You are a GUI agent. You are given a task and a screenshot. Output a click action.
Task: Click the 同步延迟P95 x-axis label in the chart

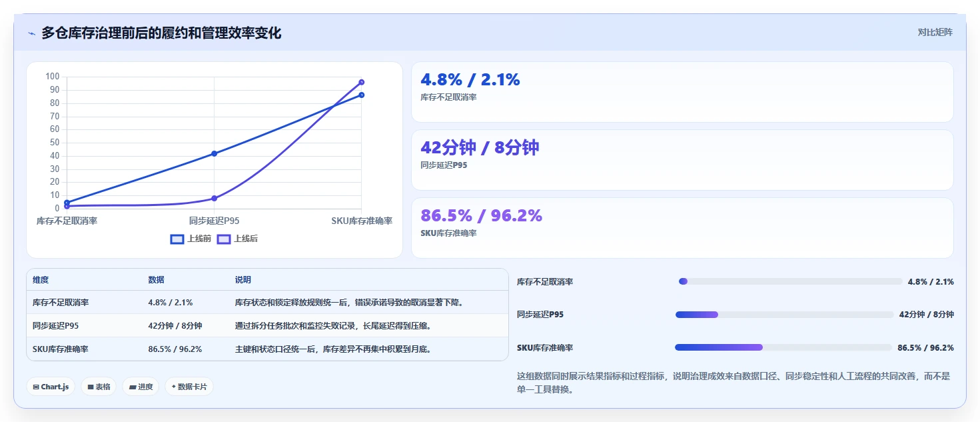214,221
